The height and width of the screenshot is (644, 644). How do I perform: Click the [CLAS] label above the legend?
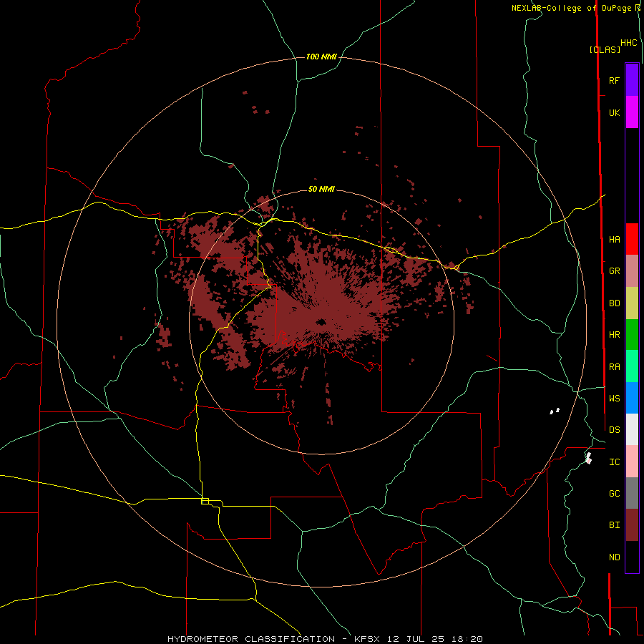[605, 49]
